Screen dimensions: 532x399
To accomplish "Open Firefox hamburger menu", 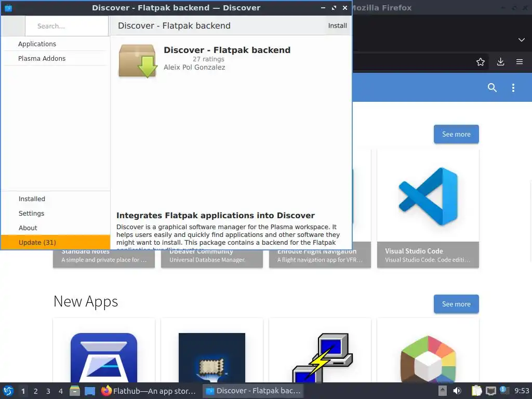I will (x=520, y=62).
